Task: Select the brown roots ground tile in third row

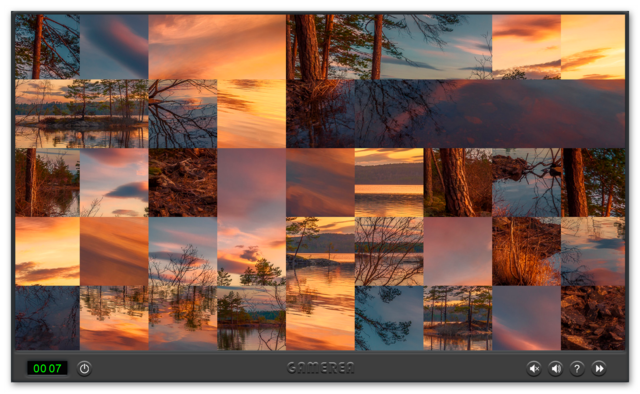Action: pos(183,183)
